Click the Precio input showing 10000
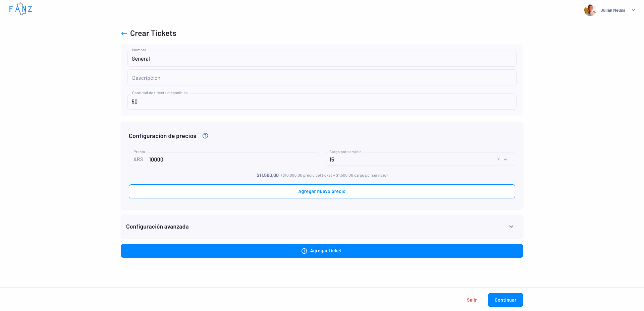This screenshot has height=311, width=644. tap(231, 160)
